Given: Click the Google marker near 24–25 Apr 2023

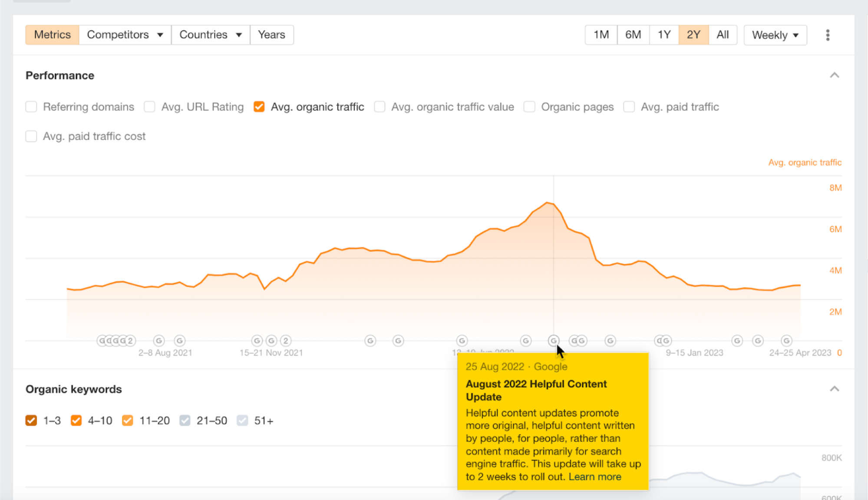Looking at the screenshot, I should click(x=786, y=341).
